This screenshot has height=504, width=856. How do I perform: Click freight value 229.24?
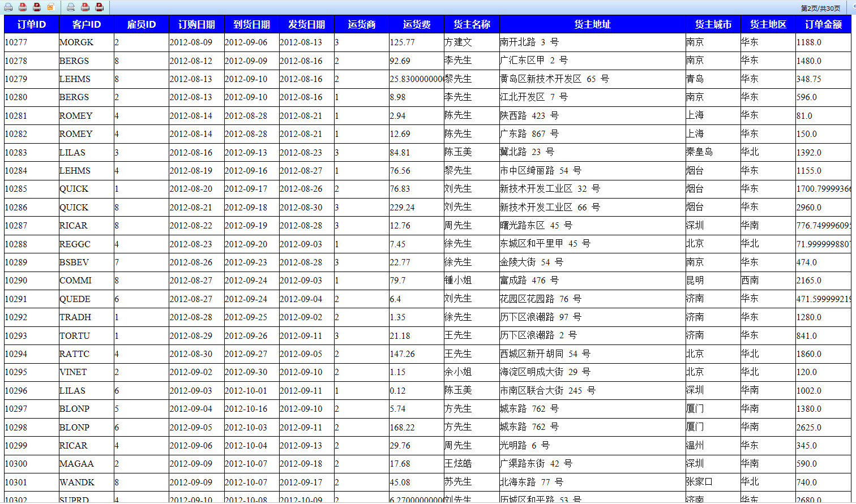[403, 208]
